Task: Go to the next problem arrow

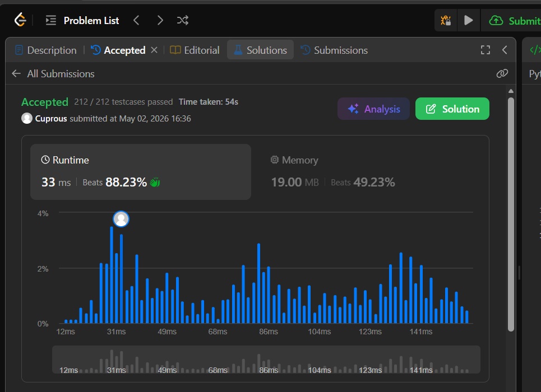Action: coord(160,20)
